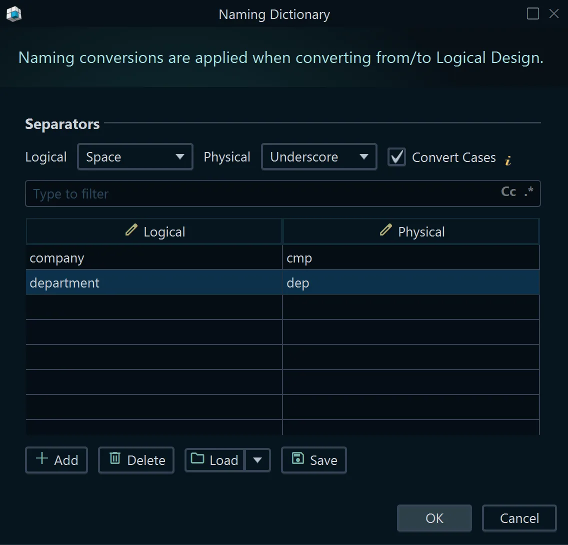Toggle regular expression filter option

(529, 191)
